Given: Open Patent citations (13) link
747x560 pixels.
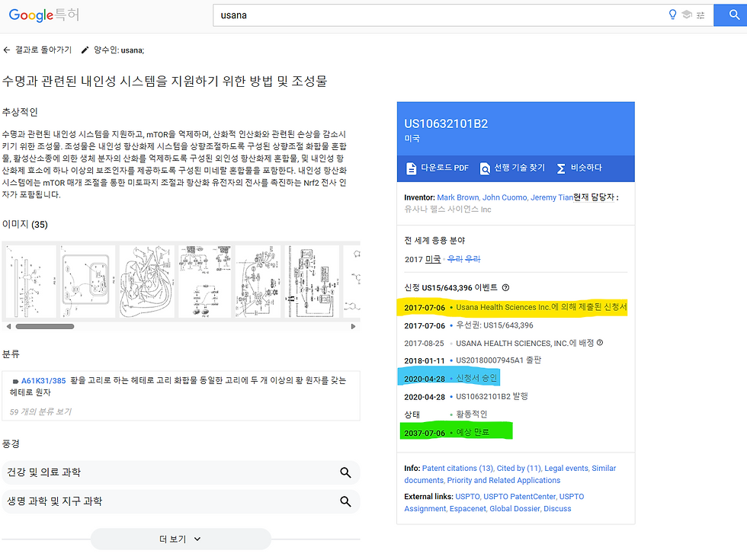Looking at the screenshot, I should (x=458, y=469).
